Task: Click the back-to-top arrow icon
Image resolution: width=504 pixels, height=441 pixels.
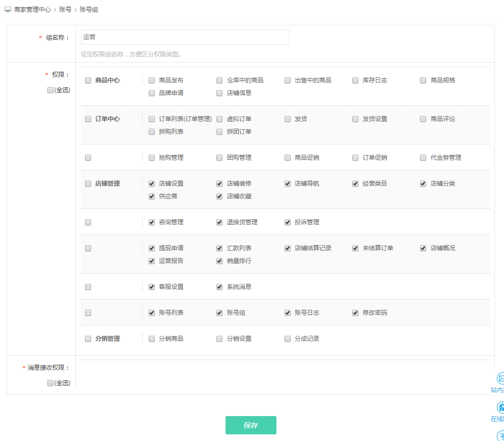Action: 500,436
